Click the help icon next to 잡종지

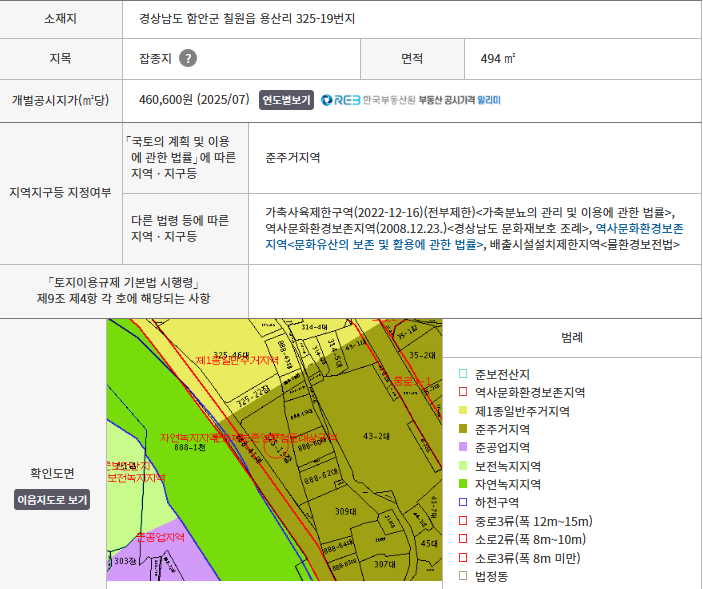[188, 59]
